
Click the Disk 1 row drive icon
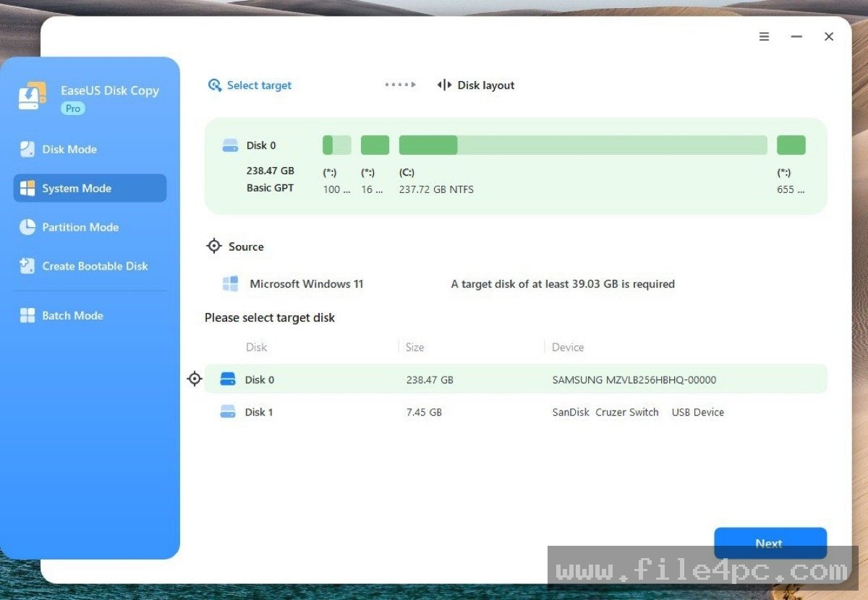coord(228,412)
